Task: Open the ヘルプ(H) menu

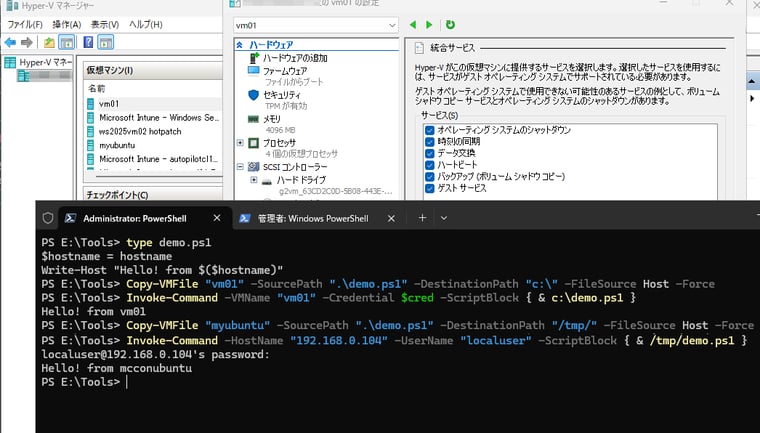Action: pos(146,24)
